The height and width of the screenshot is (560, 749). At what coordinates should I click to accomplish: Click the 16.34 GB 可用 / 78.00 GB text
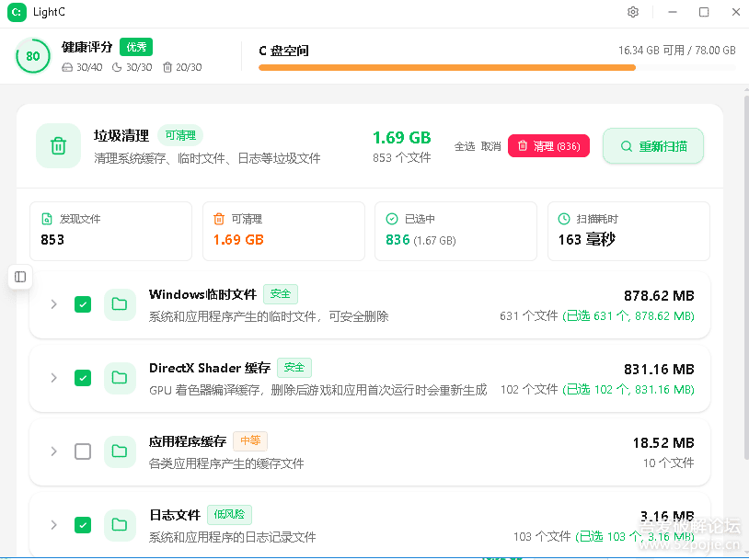coord(677,51)
